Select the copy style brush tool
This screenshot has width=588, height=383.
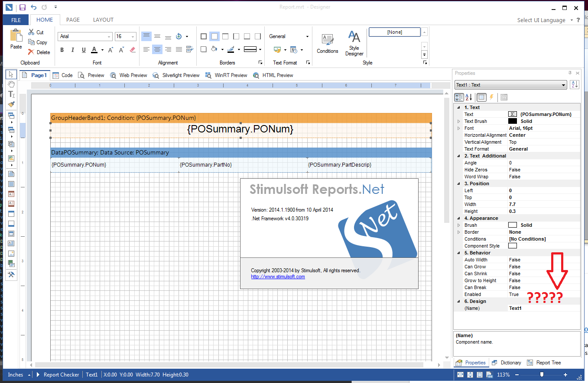(x=11, y=104)
